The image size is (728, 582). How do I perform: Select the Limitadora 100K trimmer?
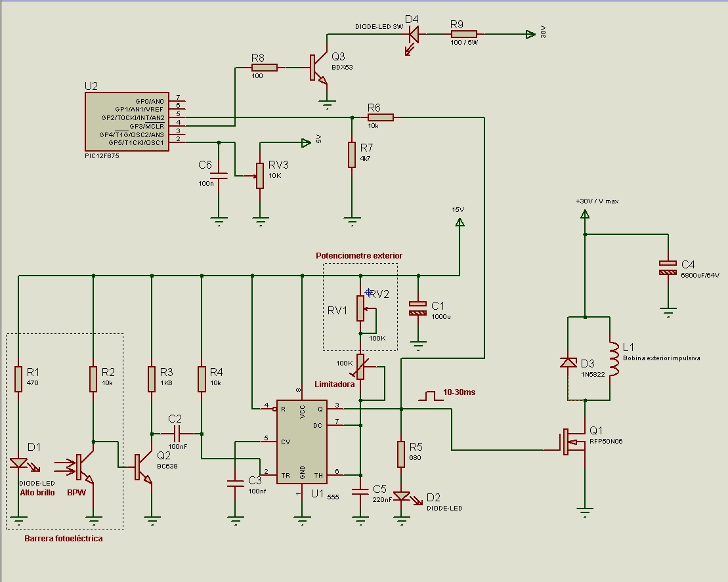(361, 367)
